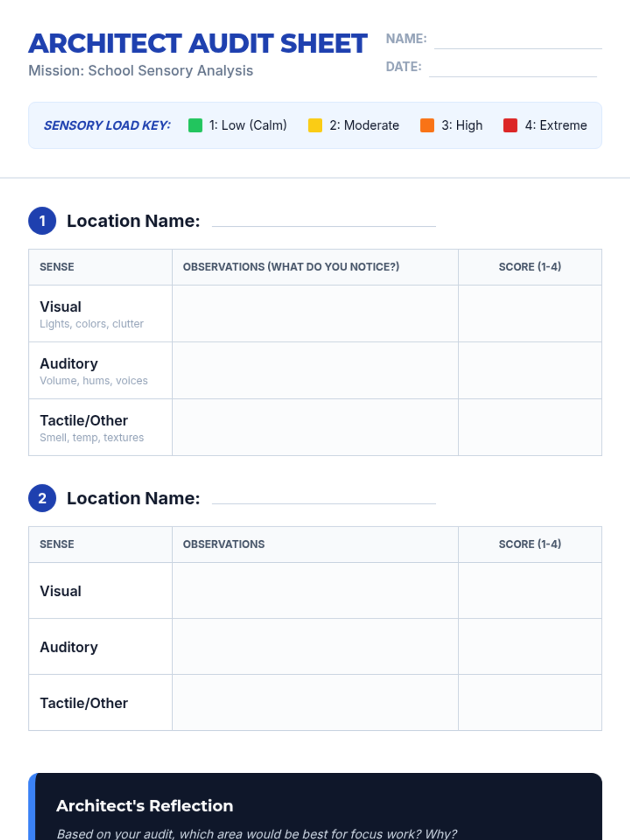Click the green Low (Calm) color swatch
The image size is (630, 840).
pos(195,125)
